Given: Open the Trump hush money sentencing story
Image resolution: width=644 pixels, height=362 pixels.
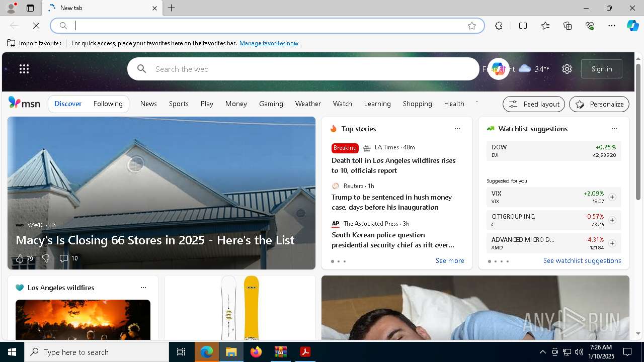Looking at the screenshot, I should point(391,202).
